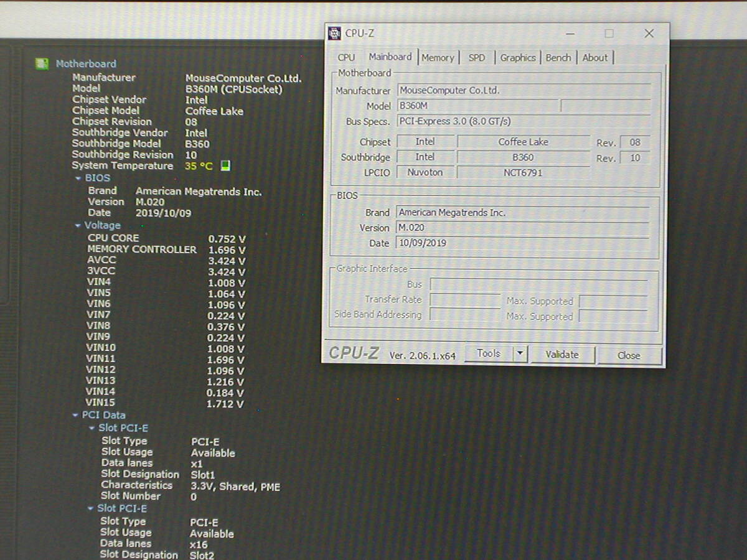Screen dimensions: 747x560
Task: Click the AVCC 3.424 V row
Action: [x=166, y=261]
